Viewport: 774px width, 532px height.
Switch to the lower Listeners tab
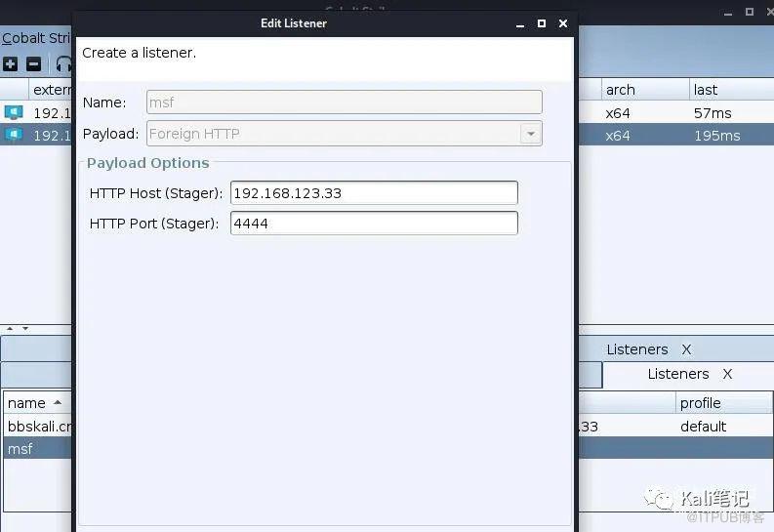[677, 374]
